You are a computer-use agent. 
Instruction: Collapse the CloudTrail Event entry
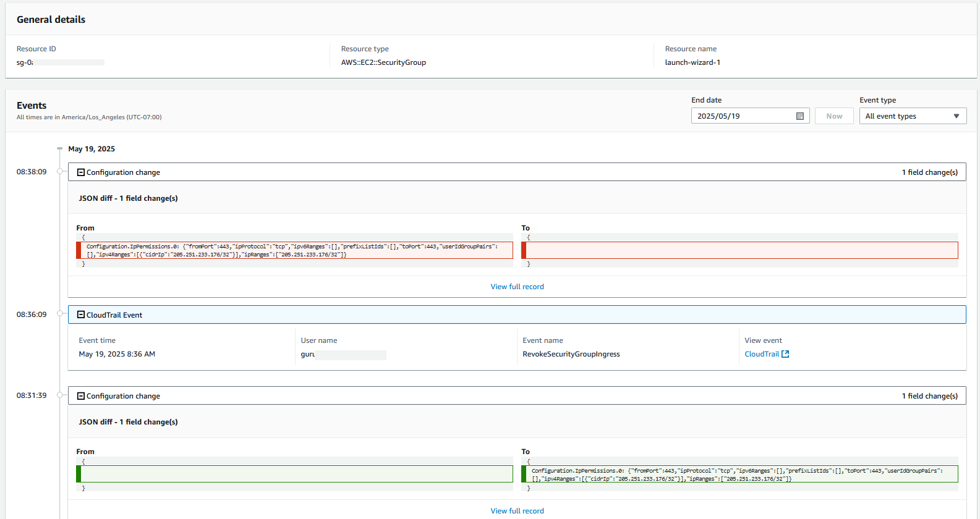pos(81,315)
